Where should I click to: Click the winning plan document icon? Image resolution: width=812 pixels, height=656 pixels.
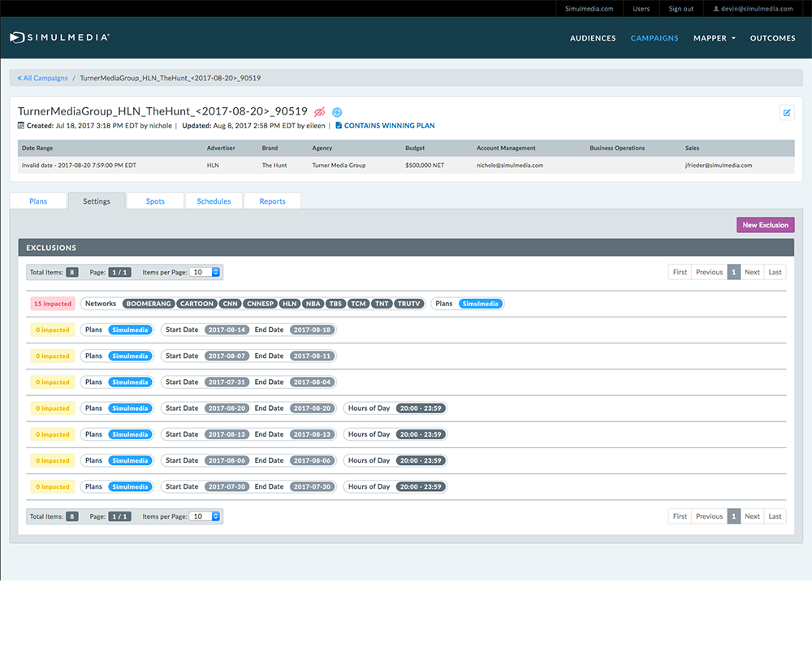coord(339,125)
